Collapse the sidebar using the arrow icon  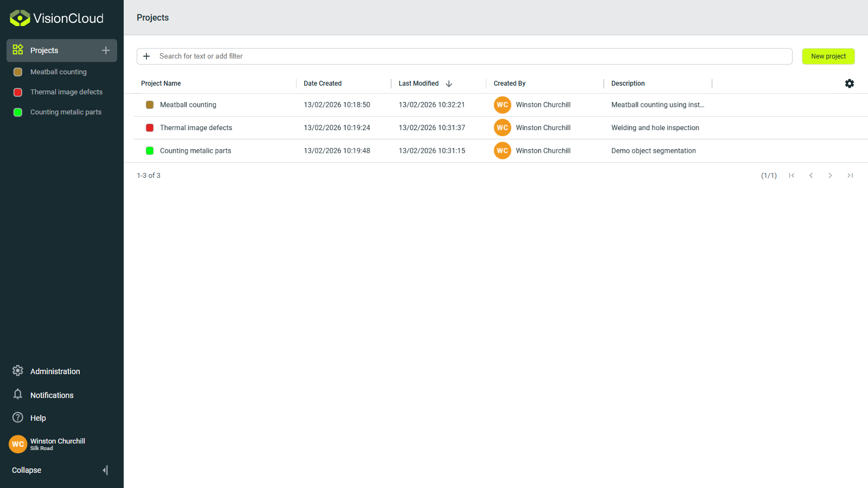[x=105, y=470]
